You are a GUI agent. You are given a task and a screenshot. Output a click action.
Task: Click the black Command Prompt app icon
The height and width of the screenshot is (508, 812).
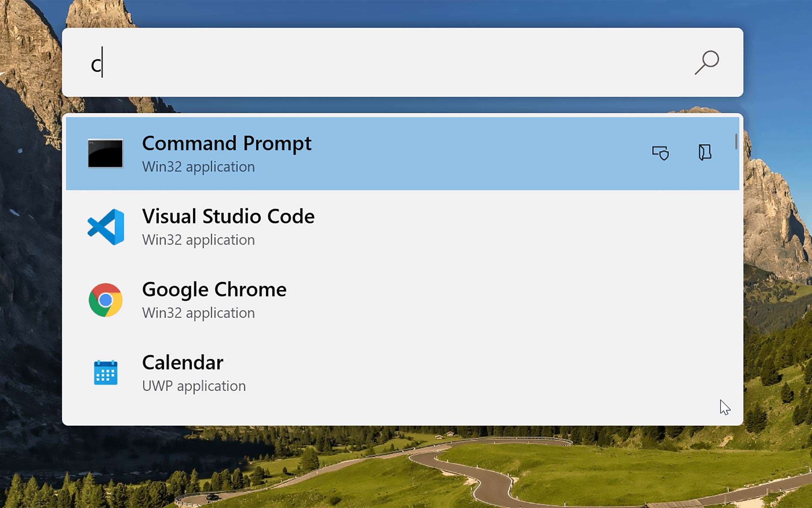point(105,153)
